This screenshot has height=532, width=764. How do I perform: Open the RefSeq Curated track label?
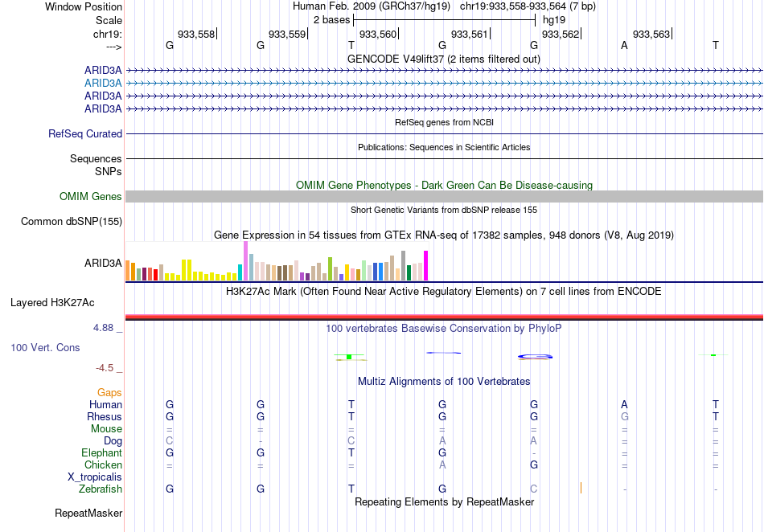pos(85,134)
